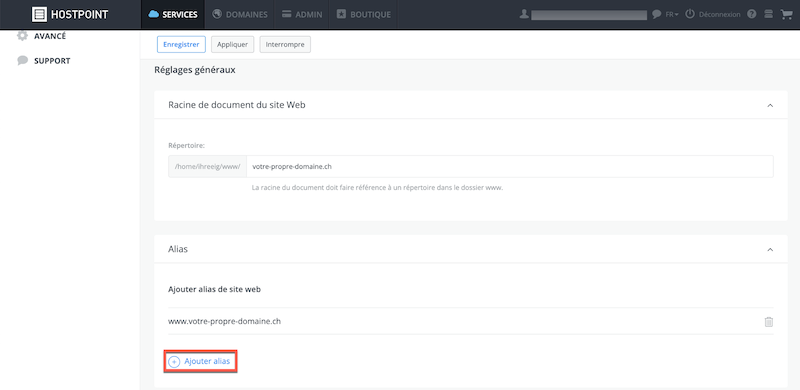Open the shopping cart
Image resolution: width=800 pixels, height=390 pixels.
[786, 14]
